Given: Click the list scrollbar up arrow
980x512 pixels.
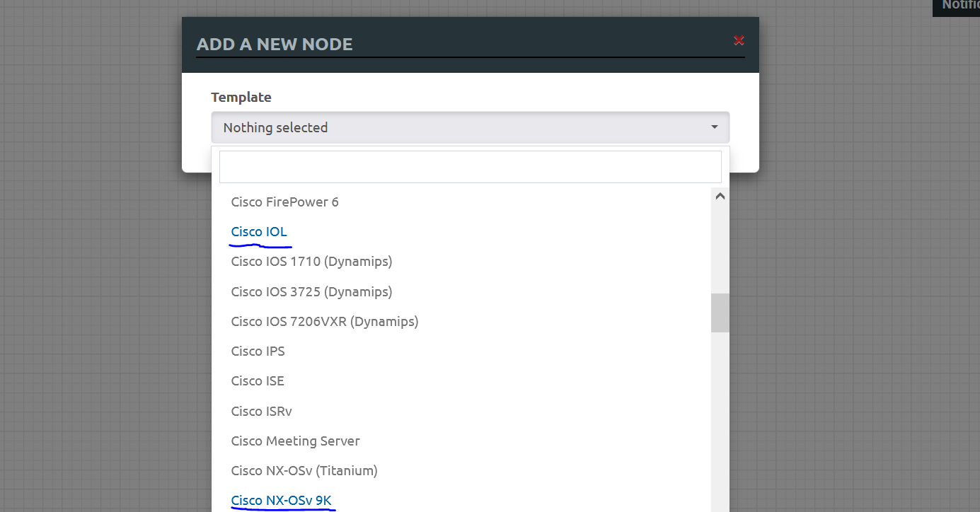Looking at the screenshot, I should tap(720, 197).
